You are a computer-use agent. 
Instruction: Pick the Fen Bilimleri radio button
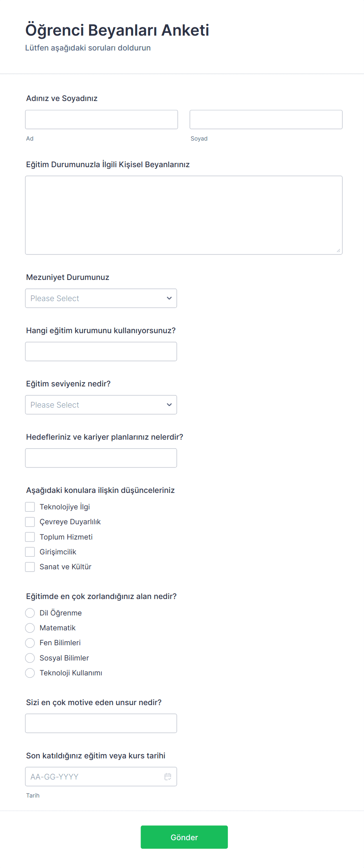click(x=30, y=643)
